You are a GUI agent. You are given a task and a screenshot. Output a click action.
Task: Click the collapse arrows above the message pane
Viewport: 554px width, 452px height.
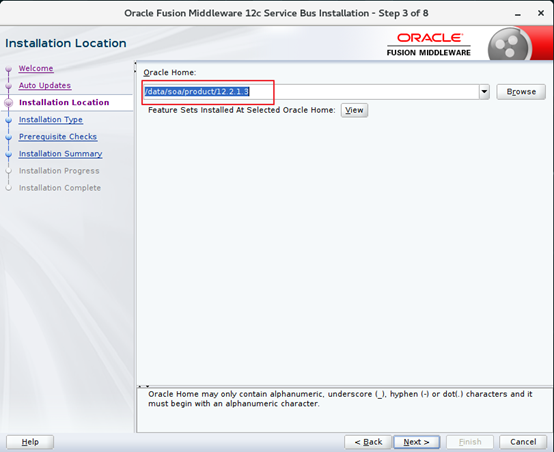click(x=143, y=386)
